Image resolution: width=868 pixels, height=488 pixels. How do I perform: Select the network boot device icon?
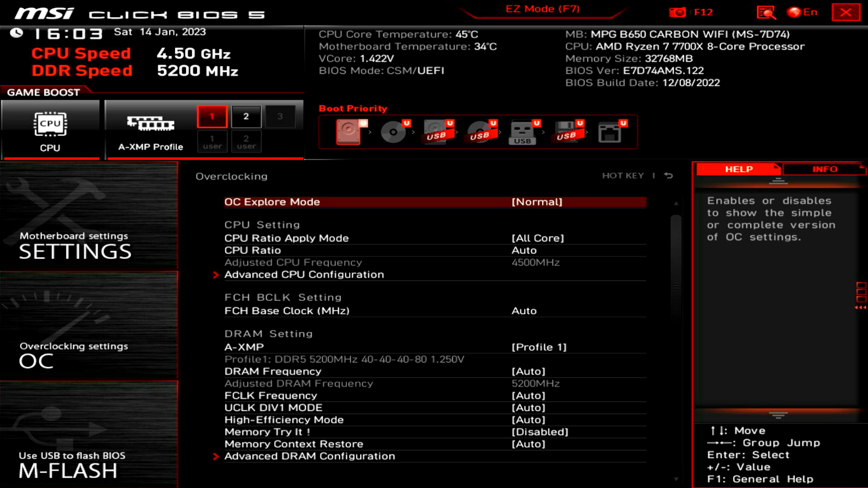coord(610,131)
